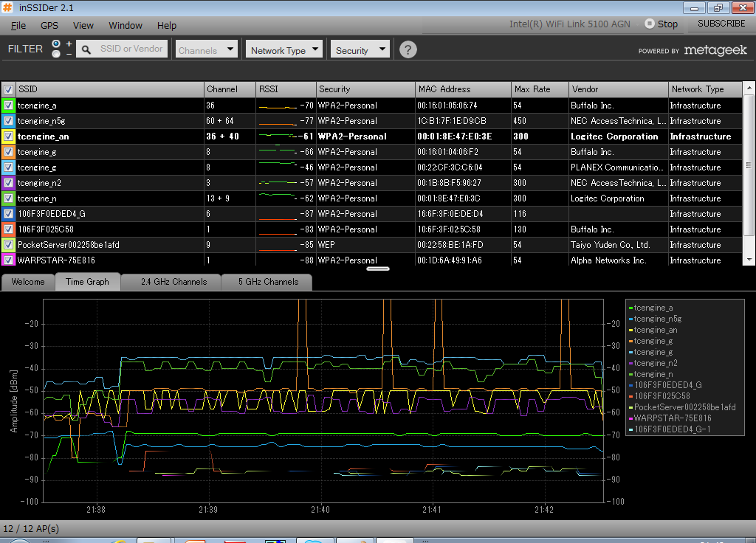Viewport: 756px width, 543px height.
Task: Click the Intel(R) WiFi Link 5100 AGN adapter label
Action: point(569,24)
